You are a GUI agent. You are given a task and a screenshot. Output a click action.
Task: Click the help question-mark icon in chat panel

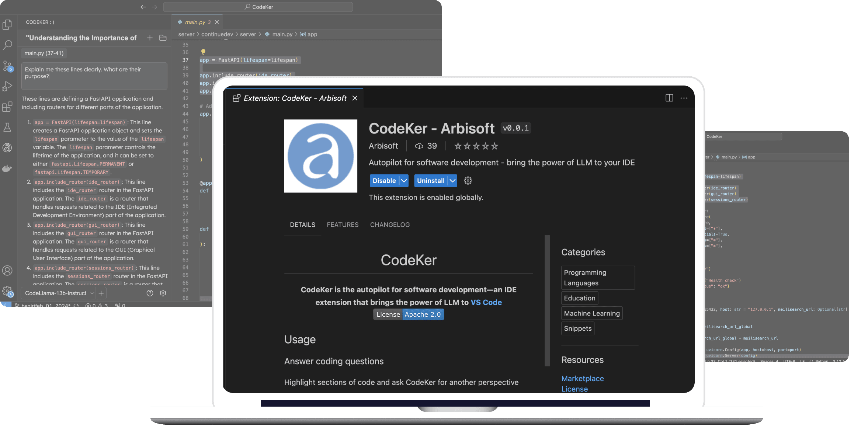[x=150, y=293]
